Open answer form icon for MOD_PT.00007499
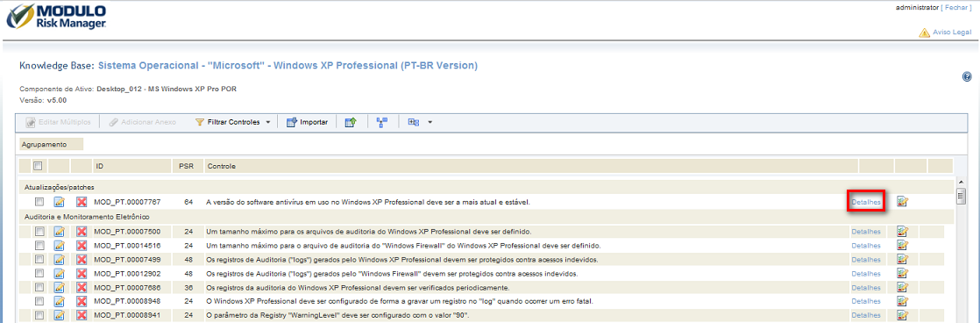This screenshot has height=323, width=980. (902, 259)
